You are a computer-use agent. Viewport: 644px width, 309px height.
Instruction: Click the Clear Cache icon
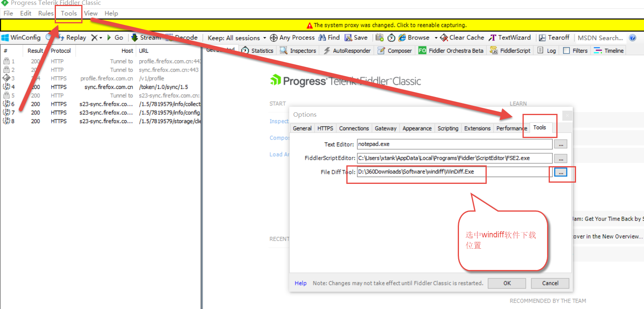tap(444, 38)
